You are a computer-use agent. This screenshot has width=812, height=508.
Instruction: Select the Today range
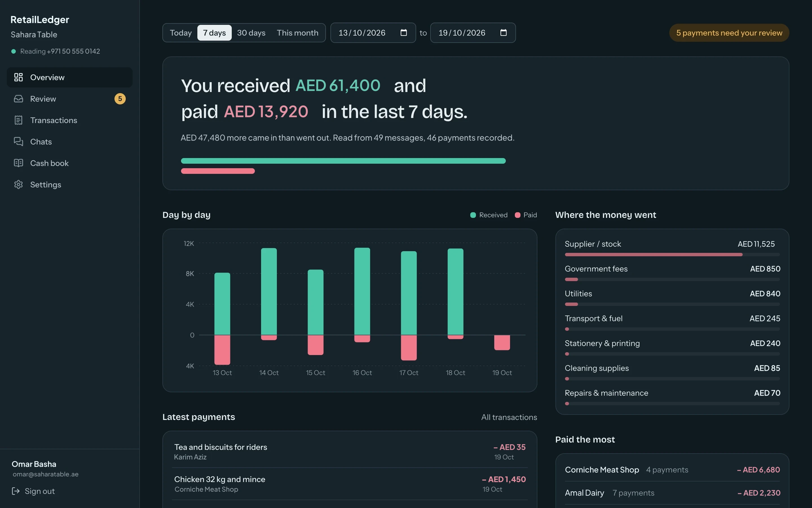pos(180,33)
